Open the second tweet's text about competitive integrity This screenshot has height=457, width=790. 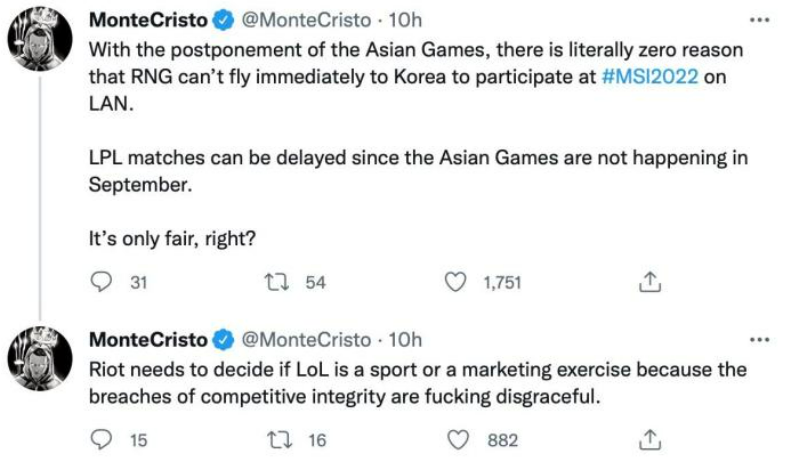point(400,383)
